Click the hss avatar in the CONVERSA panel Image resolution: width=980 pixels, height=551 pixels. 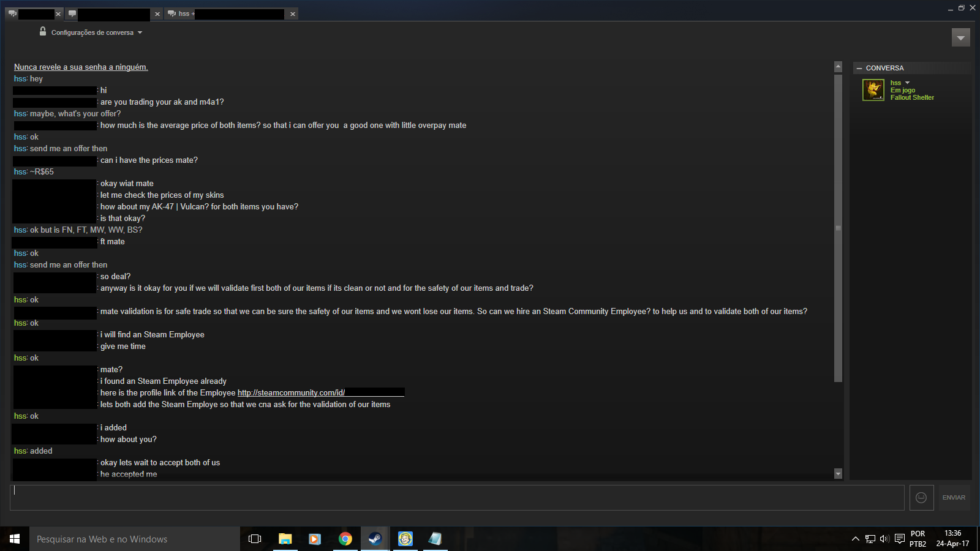click(873, 90)
